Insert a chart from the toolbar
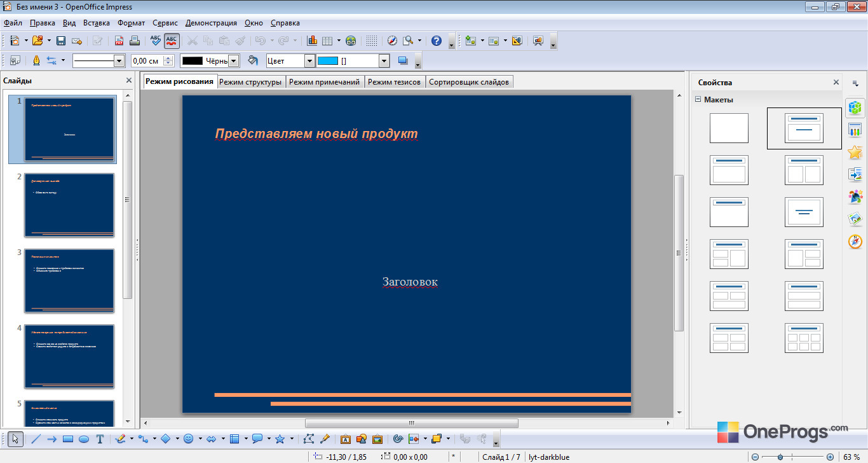Screen dimensions: 868x463 tap(312, 41)
